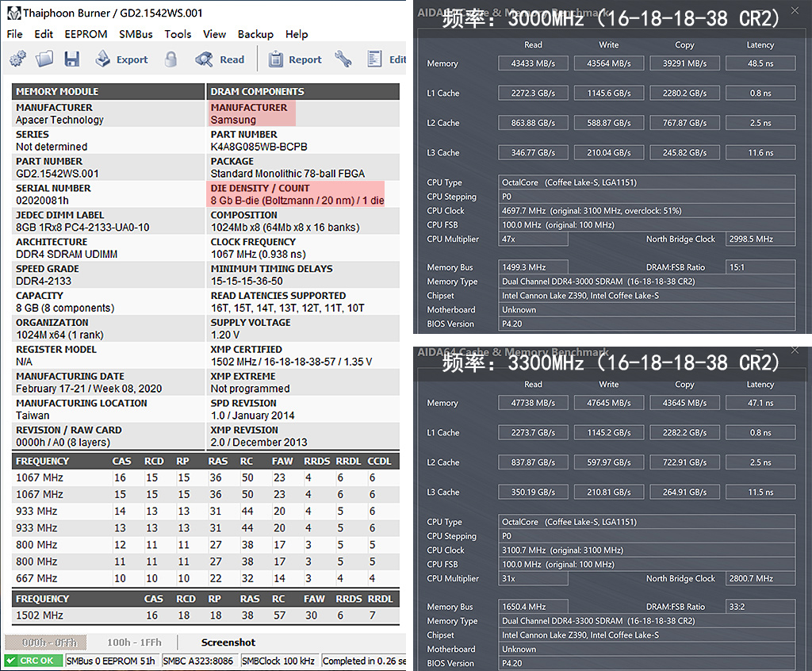812x671 pixels.
Task: Click the serial number 02020081h
Action: click(42, 201)
